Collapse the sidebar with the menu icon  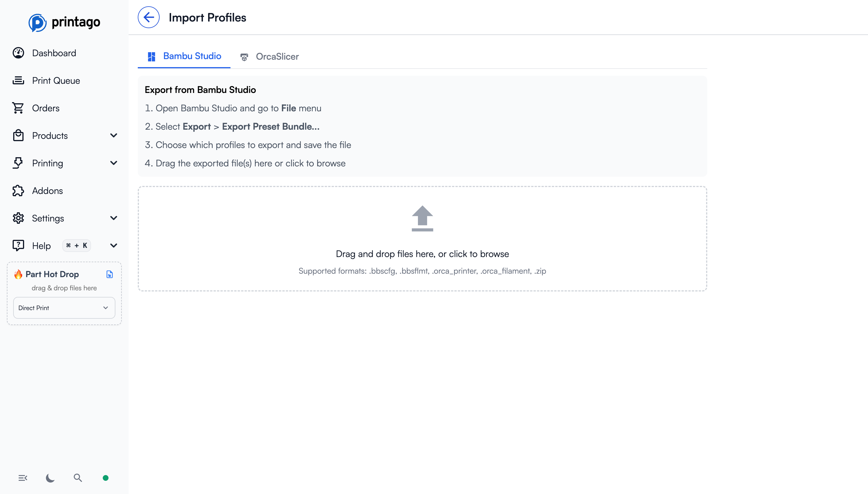[23, 477]
